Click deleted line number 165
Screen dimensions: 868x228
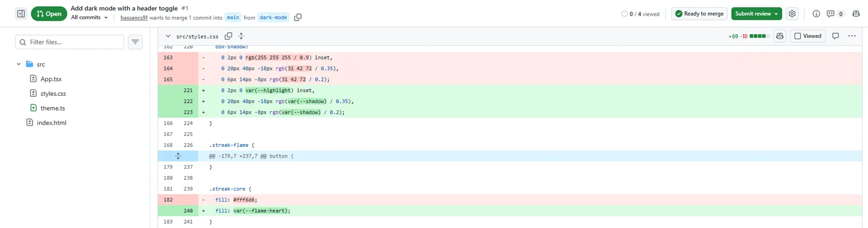168,79
